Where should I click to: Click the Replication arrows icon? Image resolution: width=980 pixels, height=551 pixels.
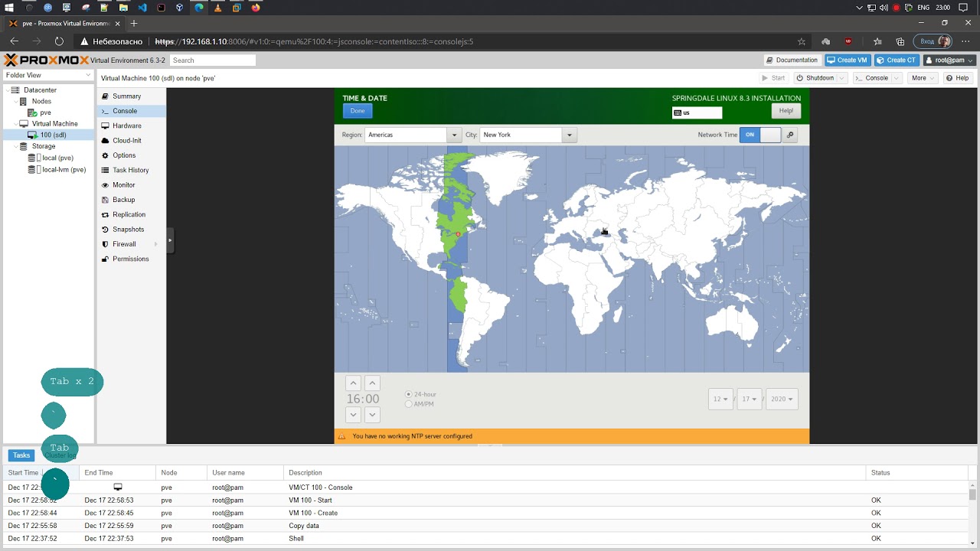(x=106, y=214)
